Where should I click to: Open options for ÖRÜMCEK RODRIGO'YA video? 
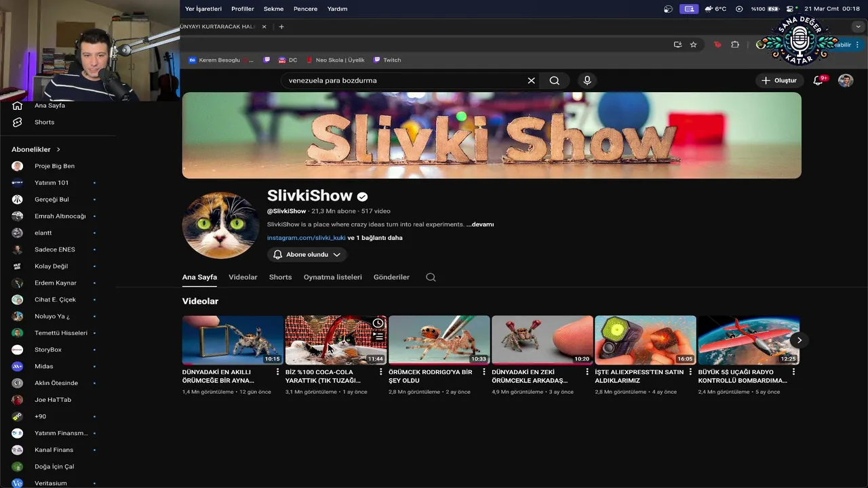point(484,372)
